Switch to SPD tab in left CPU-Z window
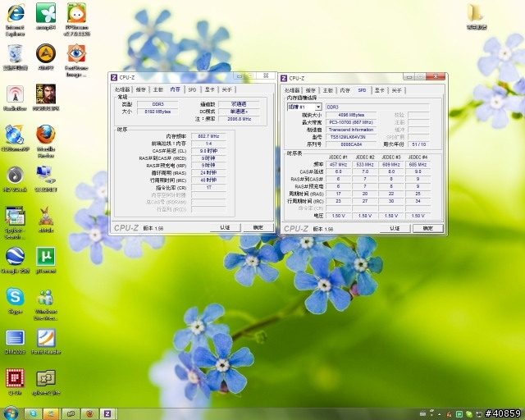Screen dimensions: 525x420 [192, 89]
